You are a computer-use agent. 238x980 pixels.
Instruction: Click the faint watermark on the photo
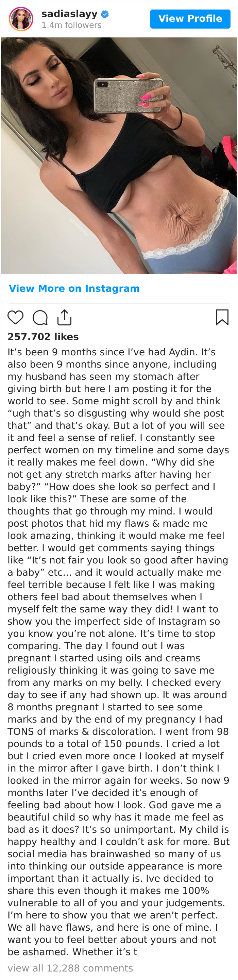(79, 227)
